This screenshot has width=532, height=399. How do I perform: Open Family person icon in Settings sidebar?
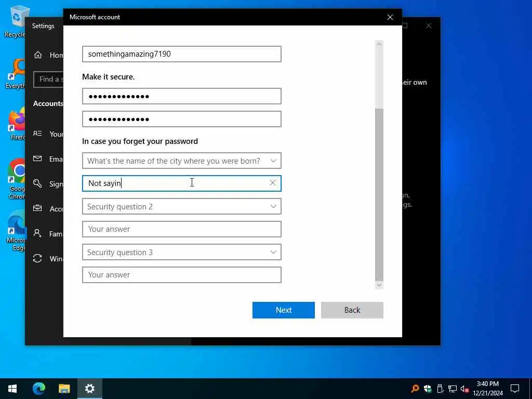click(37, 233)
